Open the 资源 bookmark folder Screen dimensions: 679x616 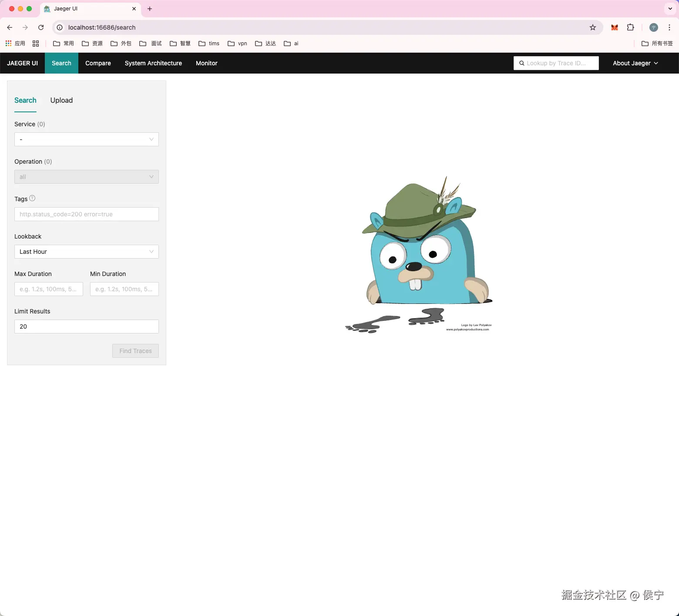[92, 44]
